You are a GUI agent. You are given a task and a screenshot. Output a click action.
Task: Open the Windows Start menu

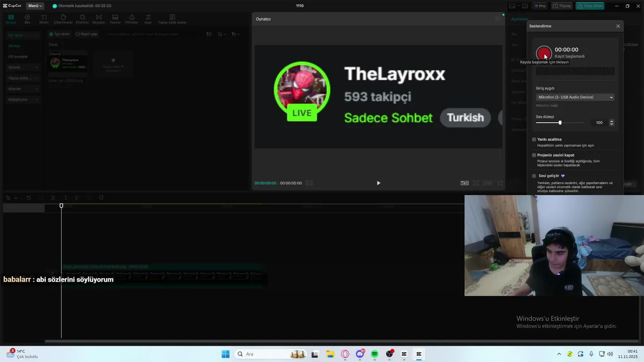pos(225,354)
